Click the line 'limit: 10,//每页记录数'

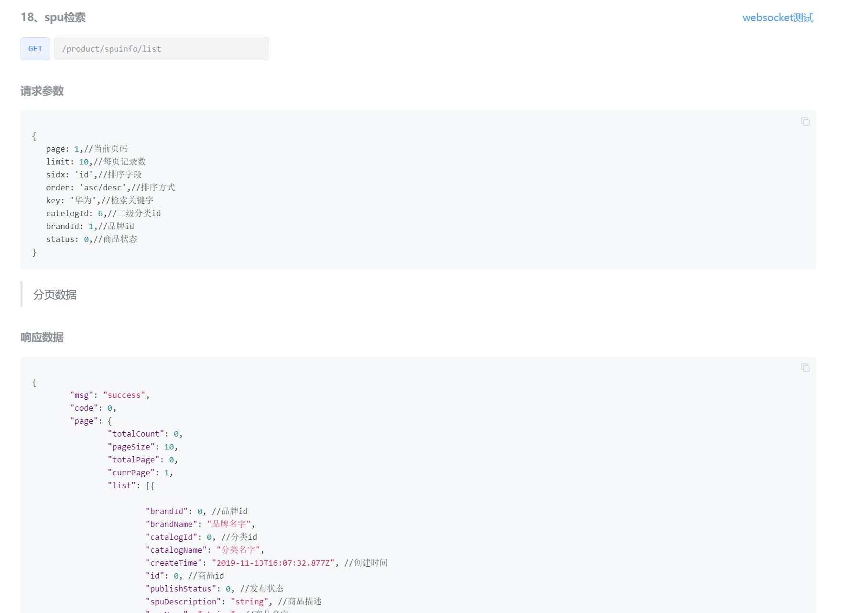point(96,162)
